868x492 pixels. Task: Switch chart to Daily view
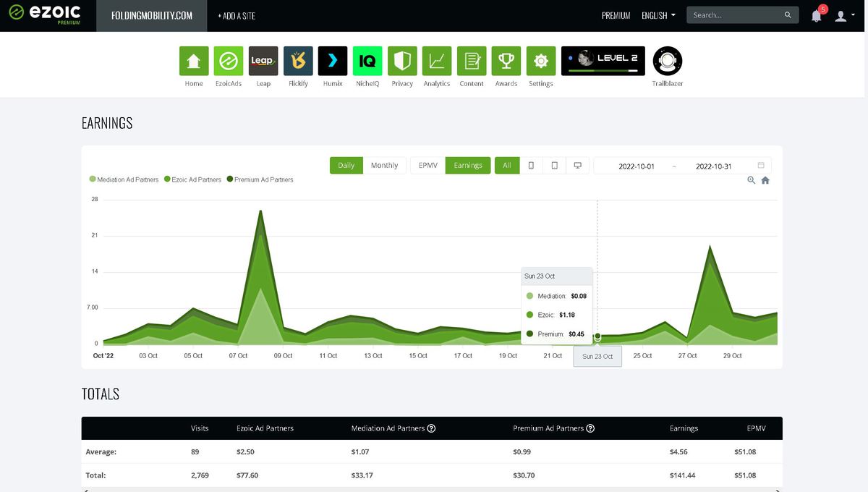[346, 166]
